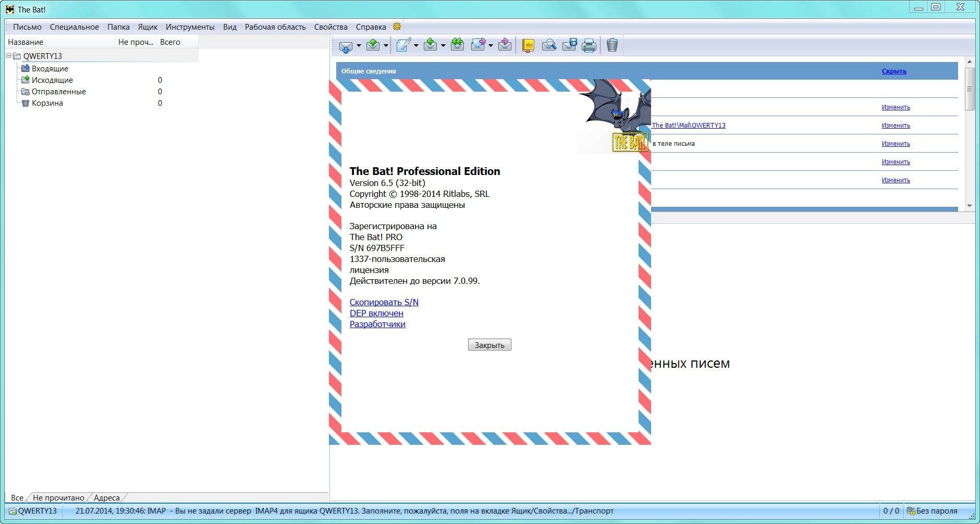Click the The Bat!\Mail\QWERTY13 path link

(689, 126)
